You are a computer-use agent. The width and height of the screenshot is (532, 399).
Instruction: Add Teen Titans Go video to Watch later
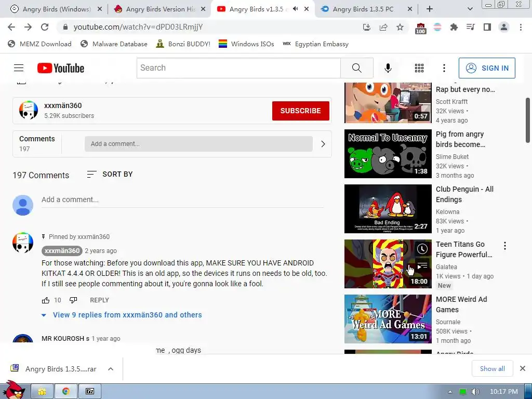point(422,249)
